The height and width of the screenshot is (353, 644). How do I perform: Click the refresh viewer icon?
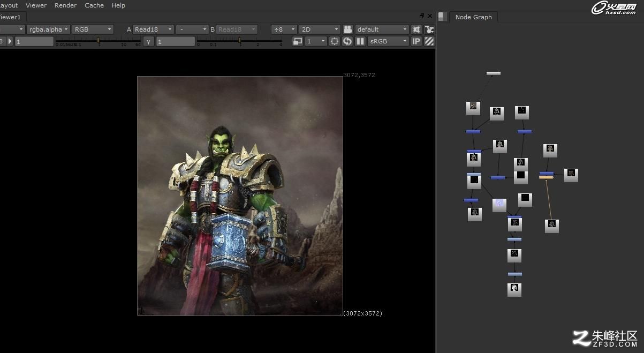pyautogui.click(x=347, y=41)
